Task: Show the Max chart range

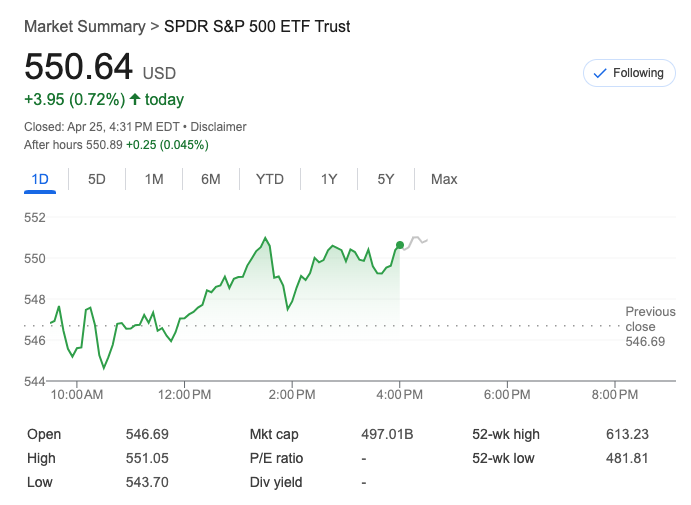Action: coord(444,179)
